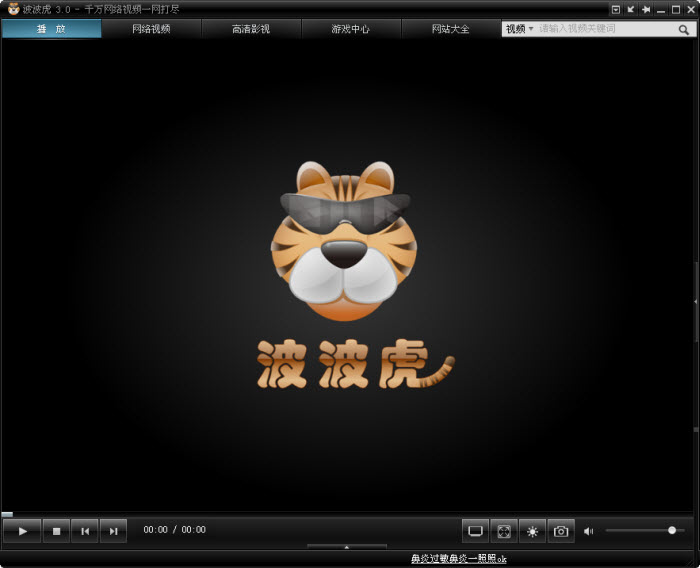700x568 pixels.
Task: Go to the 游戏中心 tab
Action: click(351, 29)
